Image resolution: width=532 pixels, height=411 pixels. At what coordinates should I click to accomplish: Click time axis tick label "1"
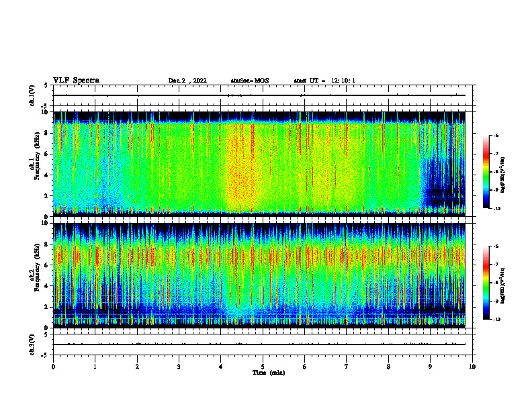click(95, 367)
